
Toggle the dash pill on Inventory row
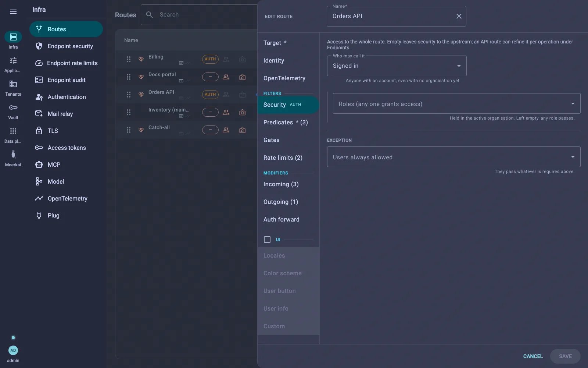[x=210, y=112]
